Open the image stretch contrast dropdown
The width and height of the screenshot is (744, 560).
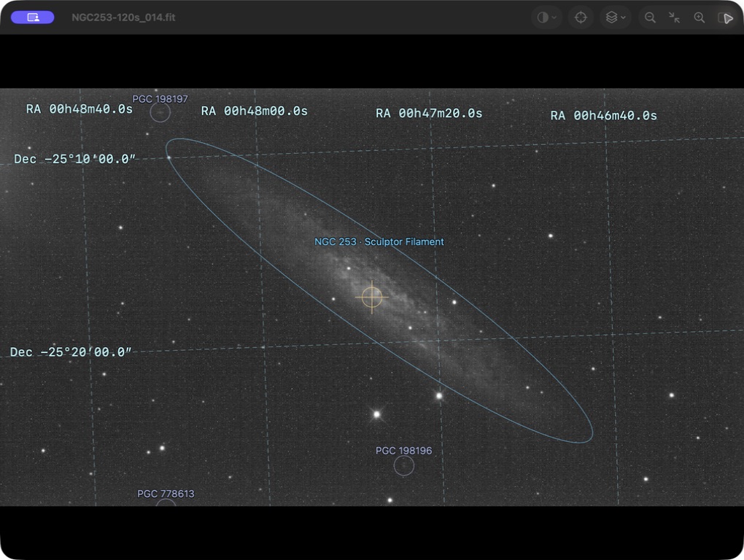coord(546,17)
